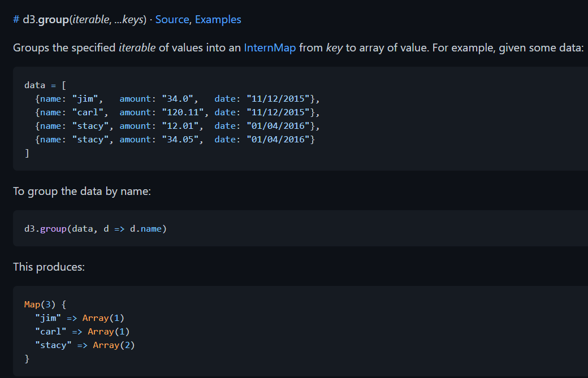The width and height of the screenshot is (588, 378).
Task: Open the Examples link
Action: 218,20
